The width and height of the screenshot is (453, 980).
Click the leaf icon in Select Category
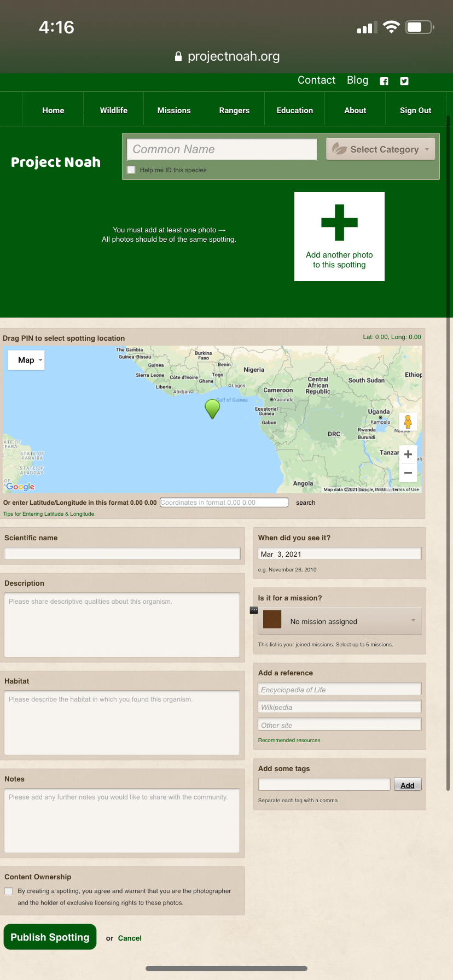[x=340, y=149]
